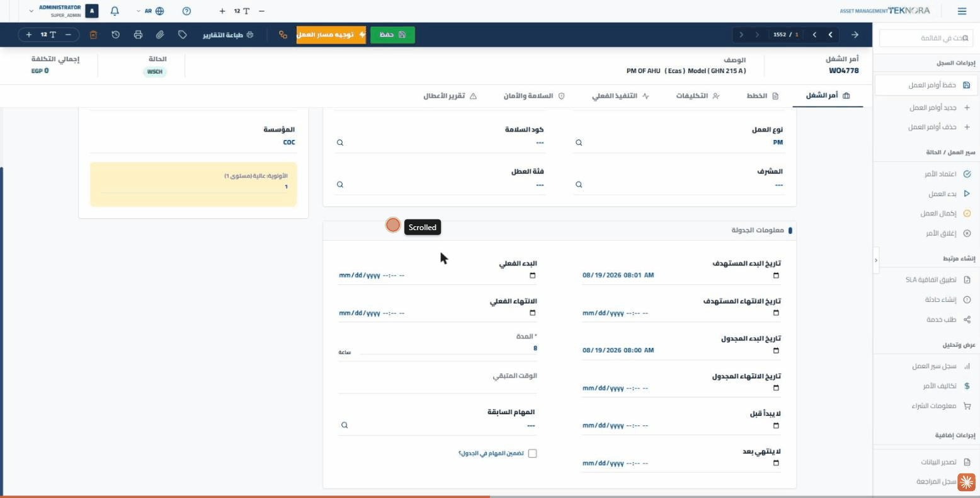This screenshot has height=498, width=980.
Task: Collapse the right sidebar with side arrow
Action: [x=876, y=260]
